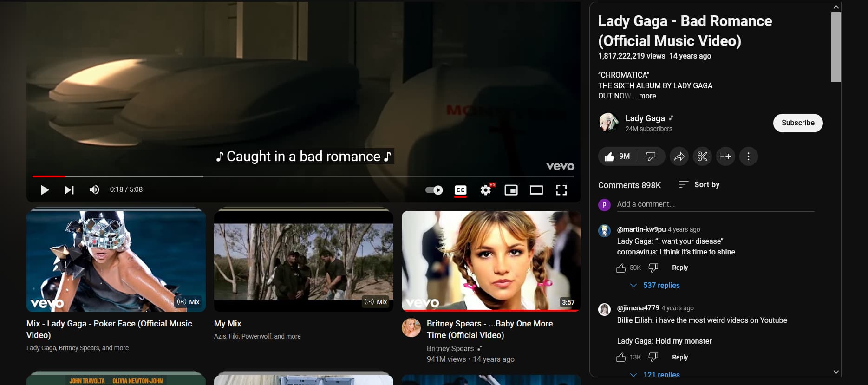The image size is (868, 385).
Task: Dislike the Bad Romance video
Action: click(x=651, y=157)
